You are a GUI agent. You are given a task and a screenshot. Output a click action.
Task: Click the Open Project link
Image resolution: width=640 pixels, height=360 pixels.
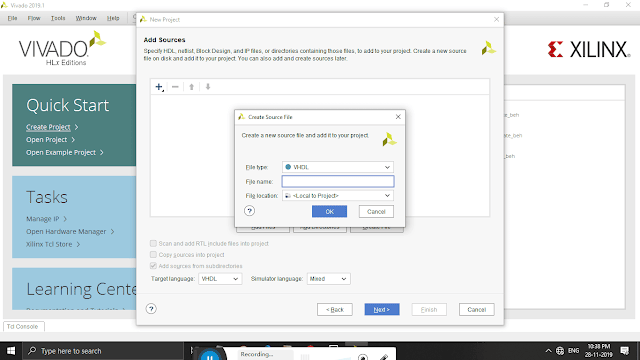click(x=47, y=140)
